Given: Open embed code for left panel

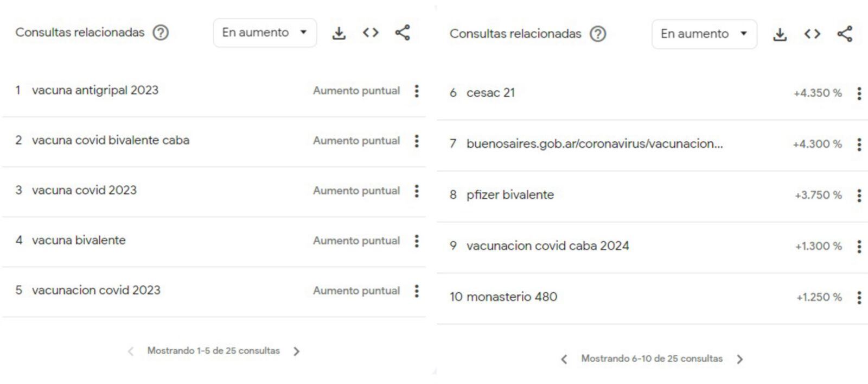Looking at the screenshot, I should (371, 33).
